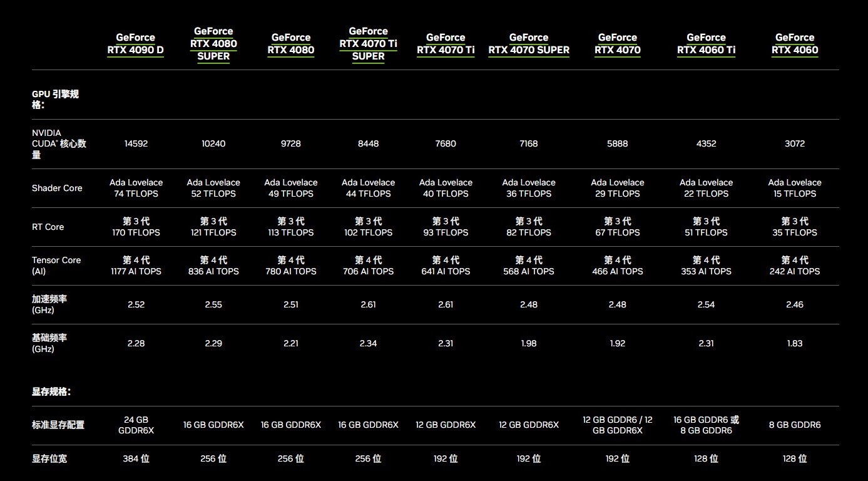868x481 pixels.
Task: Click the boost clock value 2.46
Action: (795, 305)
